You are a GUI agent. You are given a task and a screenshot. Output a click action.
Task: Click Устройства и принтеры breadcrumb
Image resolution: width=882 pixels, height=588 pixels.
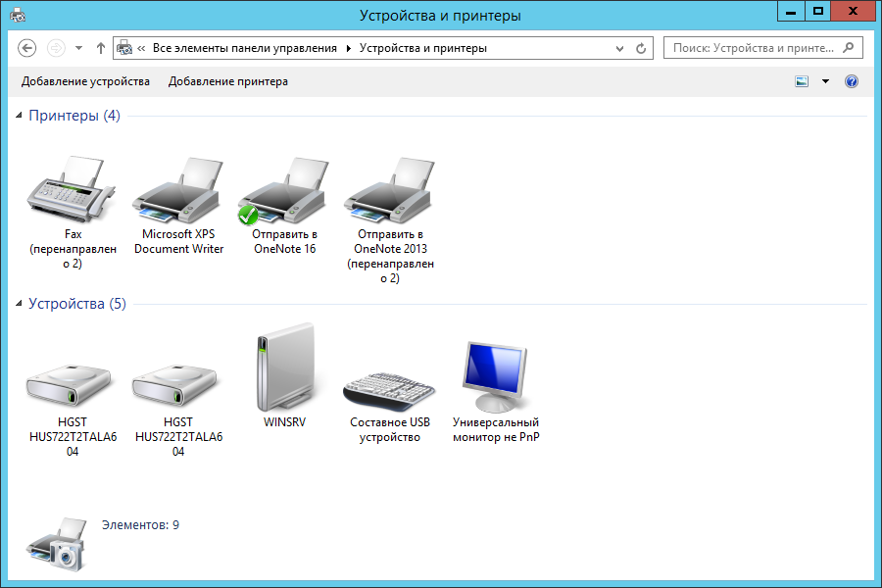(x=423, y=48)
